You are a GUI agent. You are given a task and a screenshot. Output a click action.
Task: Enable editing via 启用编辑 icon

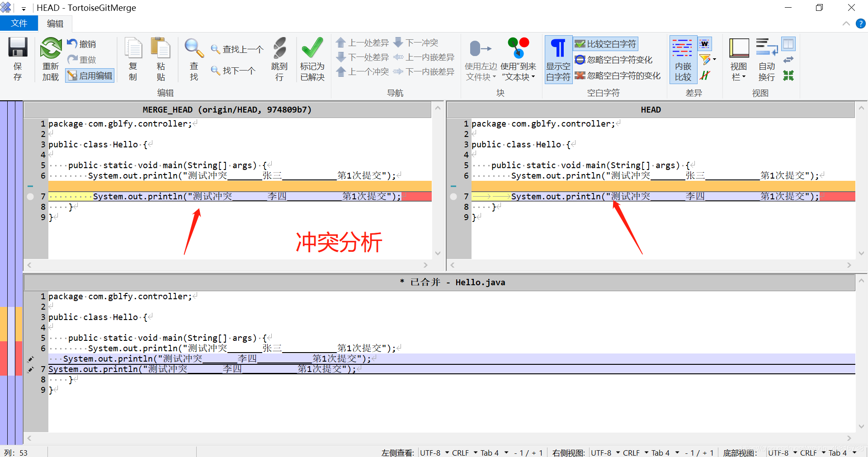click(x=90, y=75)
